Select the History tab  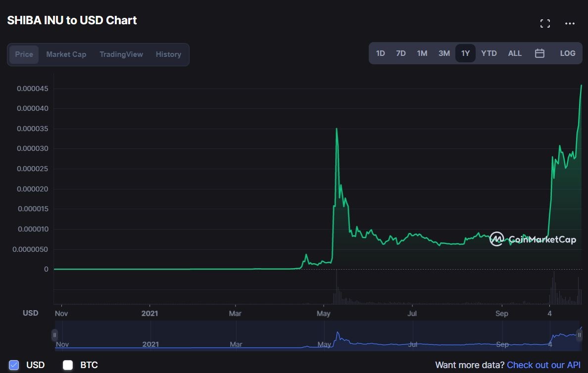pyautogui.click(x=168, y=54)
